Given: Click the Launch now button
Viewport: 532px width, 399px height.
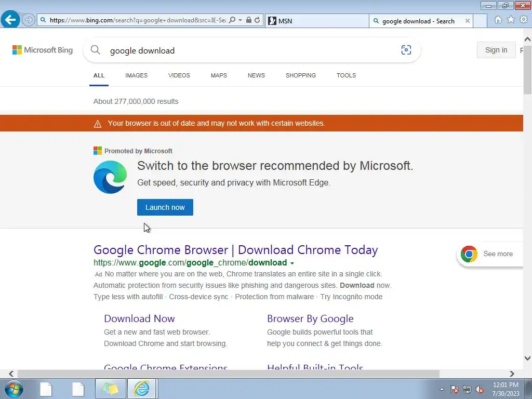Looking at the screenshot, I should tap(165, 207).
